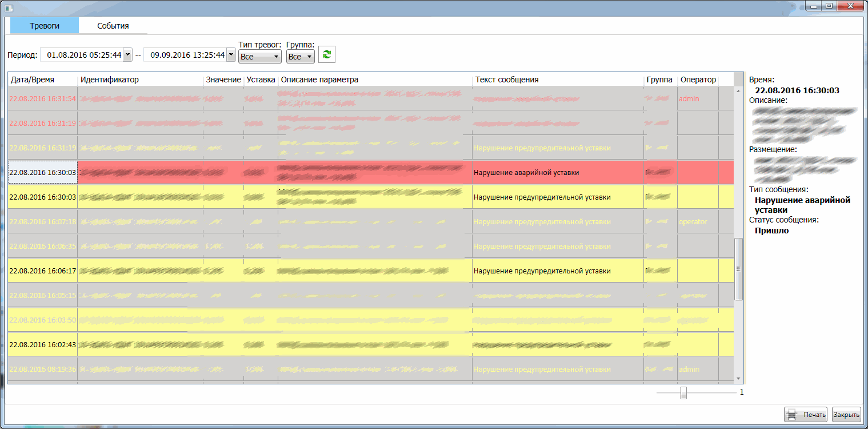Switch to the События tab
Viewport: 868px width, 429px height.
(113, 26)
